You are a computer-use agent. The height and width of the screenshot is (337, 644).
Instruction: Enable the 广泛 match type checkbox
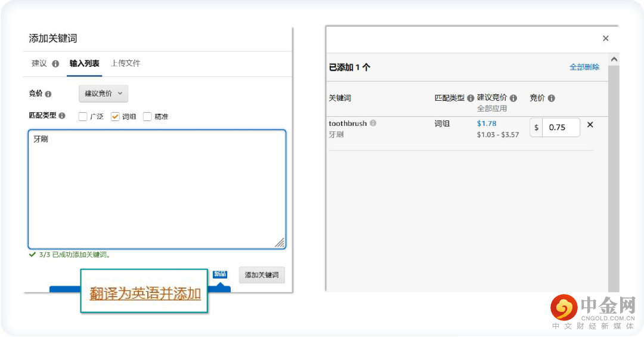coord(83,117)
